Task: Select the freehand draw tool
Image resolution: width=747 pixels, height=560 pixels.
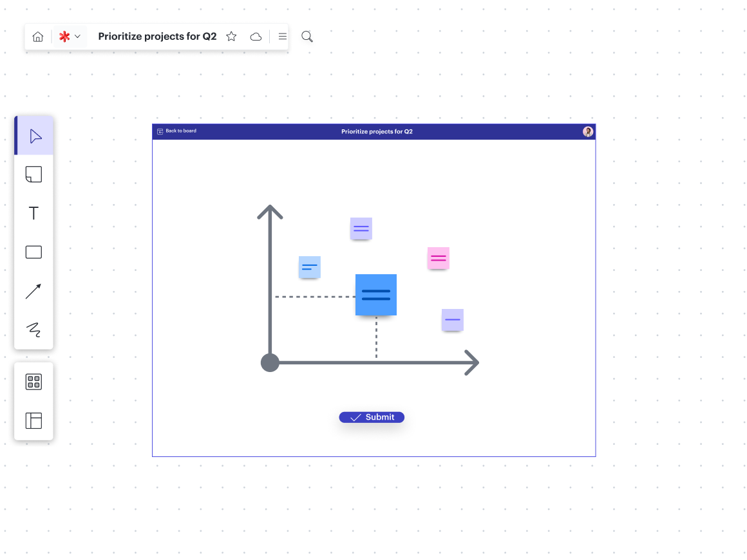Action: [33, 330]
